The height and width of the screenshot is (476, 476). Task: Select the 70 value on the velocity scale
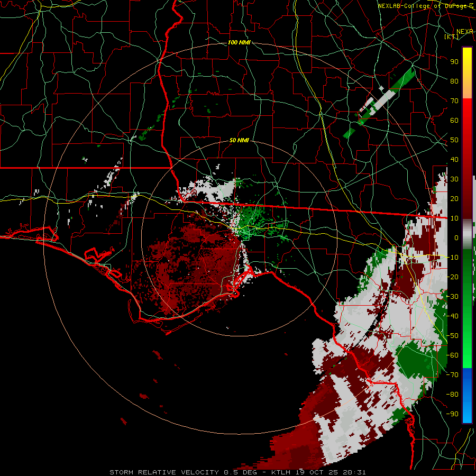pyautogui.click(x=454, y=101)
